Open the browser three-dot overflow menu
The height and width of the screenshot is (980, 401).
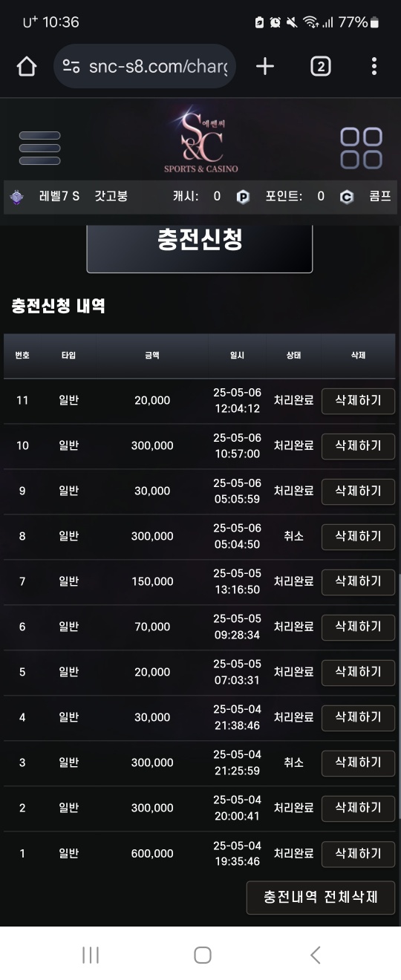[x=374, y=67]
